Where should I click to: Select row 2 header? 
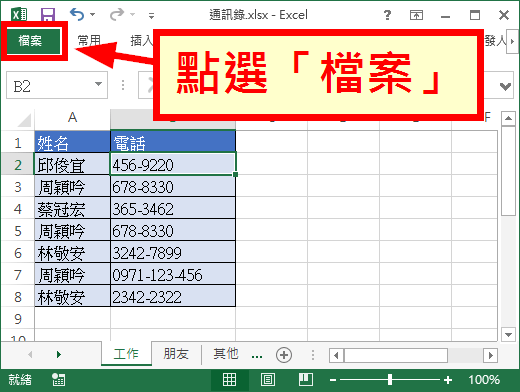[18, 165]
